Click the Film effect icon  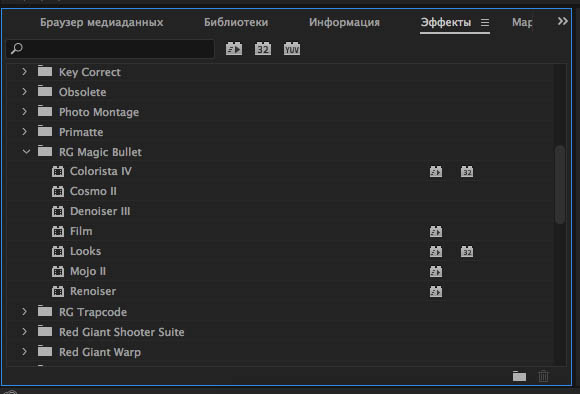[58, 232]
